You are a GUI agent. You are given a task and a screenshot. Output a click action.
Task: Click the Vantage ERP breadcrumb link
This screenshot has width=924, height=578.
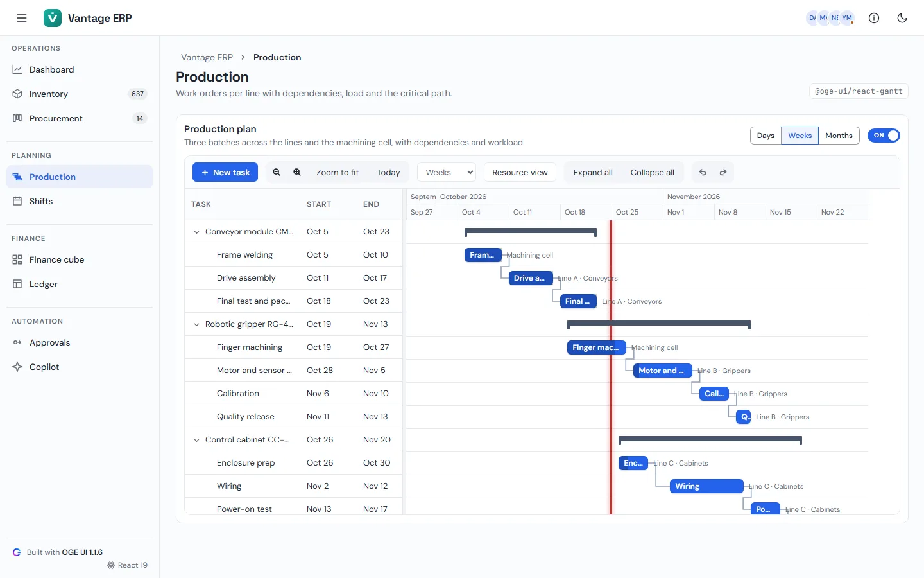tap(207, 57)
